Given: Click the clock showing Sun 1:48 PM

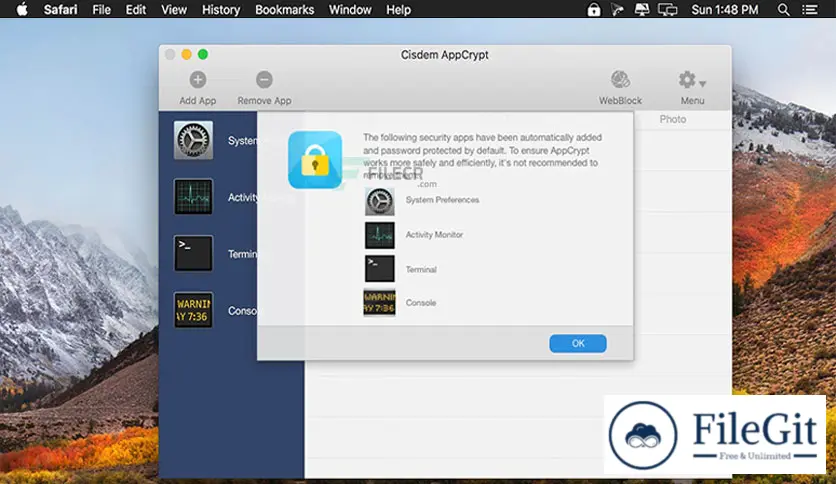Looking at the screenshot, I should pyautogui.click(x=725, y=10).
